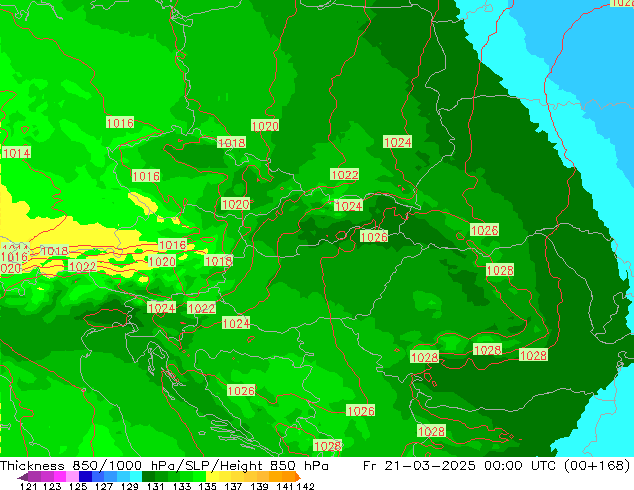Click the legend value 121
Screen dimensions: 634x490
pos(29,486)
